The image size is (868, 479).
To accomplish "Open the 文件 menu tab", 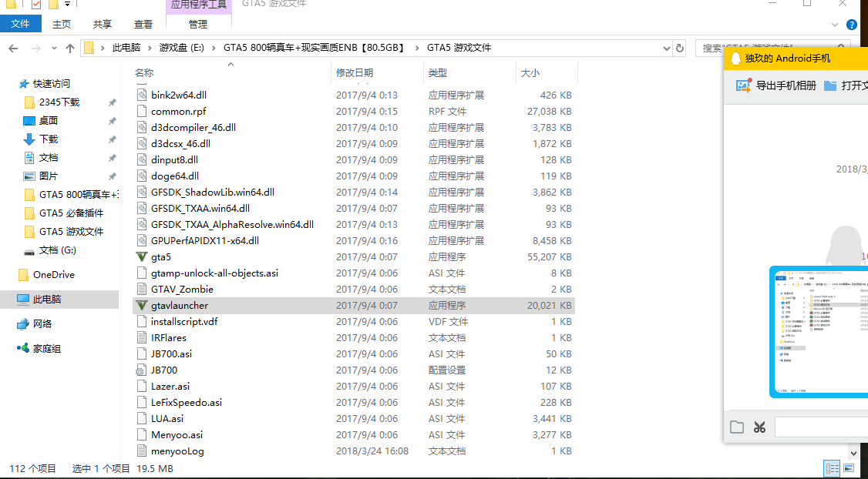I will click(21, 25).
